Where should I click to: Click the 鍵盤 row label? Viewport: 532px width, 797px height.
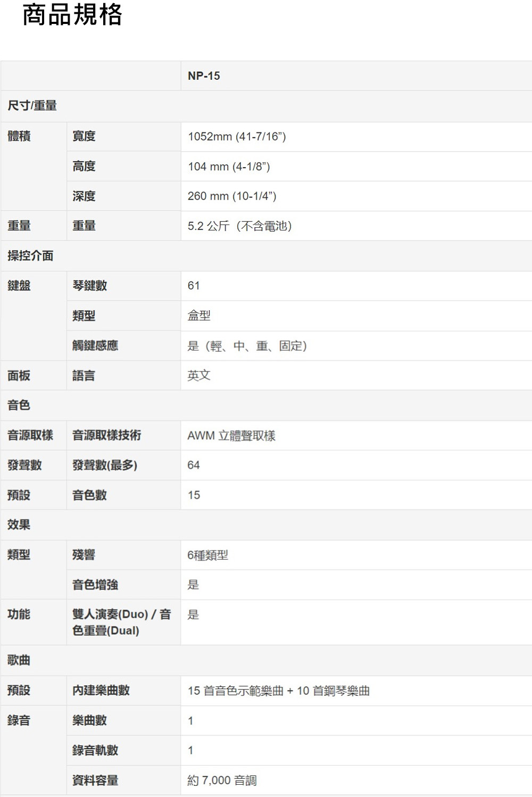(x=19, y=286)
